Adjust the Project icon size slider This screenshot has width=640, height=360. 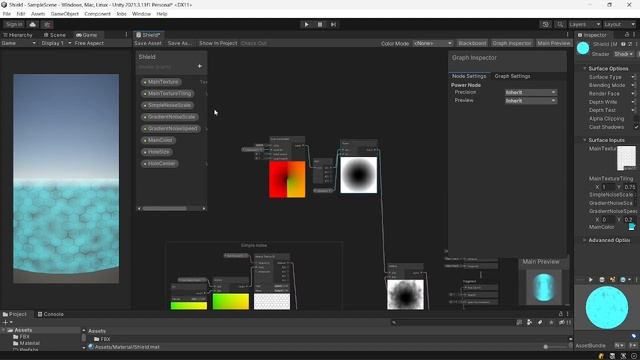click(x=556, y=347)
